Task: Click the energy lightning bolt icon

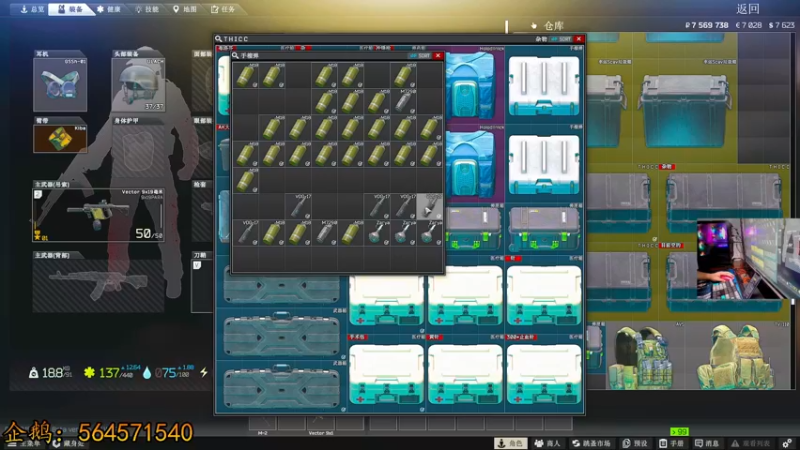Action: coord(204,372)
